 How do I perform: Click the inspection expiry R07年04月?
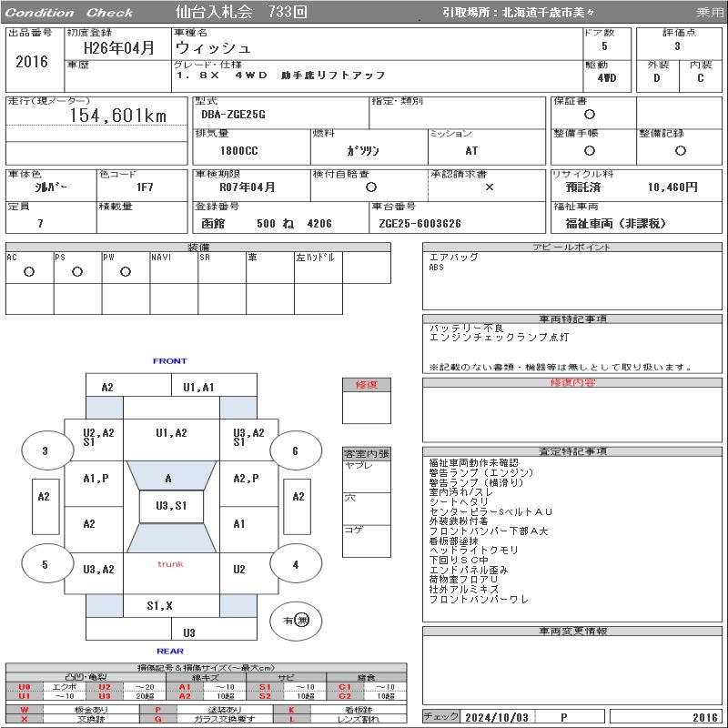click(247, 187)
